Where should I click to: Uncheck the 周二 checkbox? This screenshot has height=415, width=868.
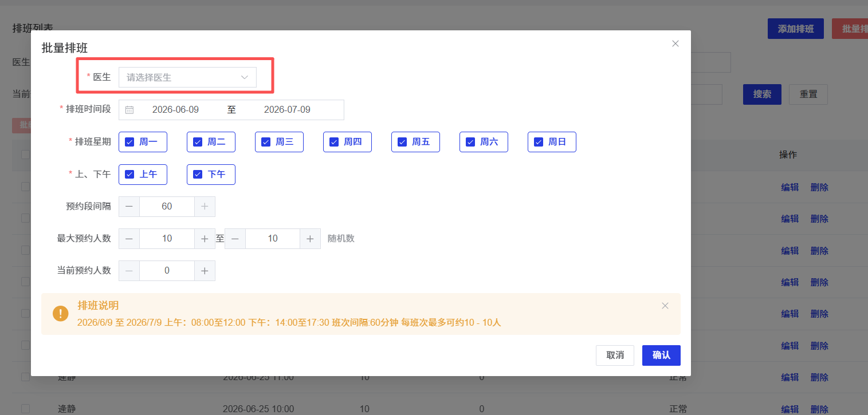pos(198,142)
